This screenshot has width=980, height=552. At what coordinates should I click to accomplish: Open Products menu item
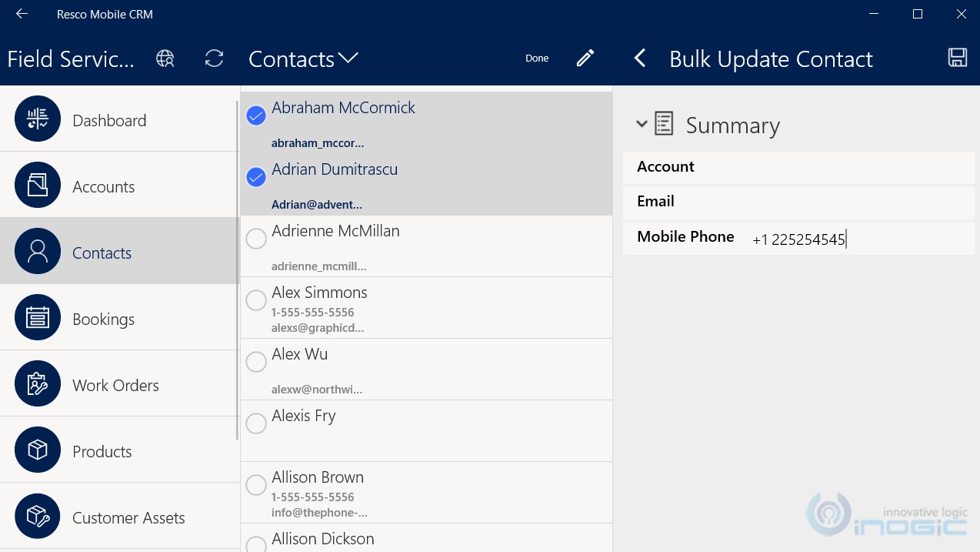[x=119, y=450]
